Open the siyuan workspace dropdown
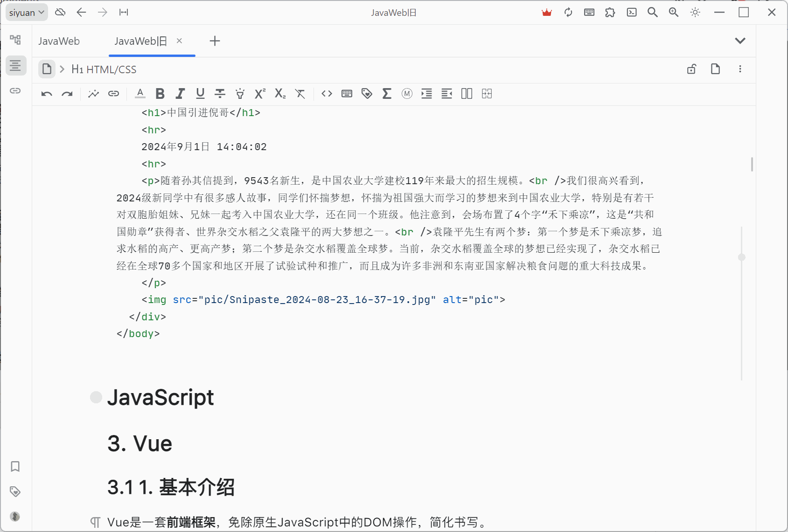 pos(26,12)
